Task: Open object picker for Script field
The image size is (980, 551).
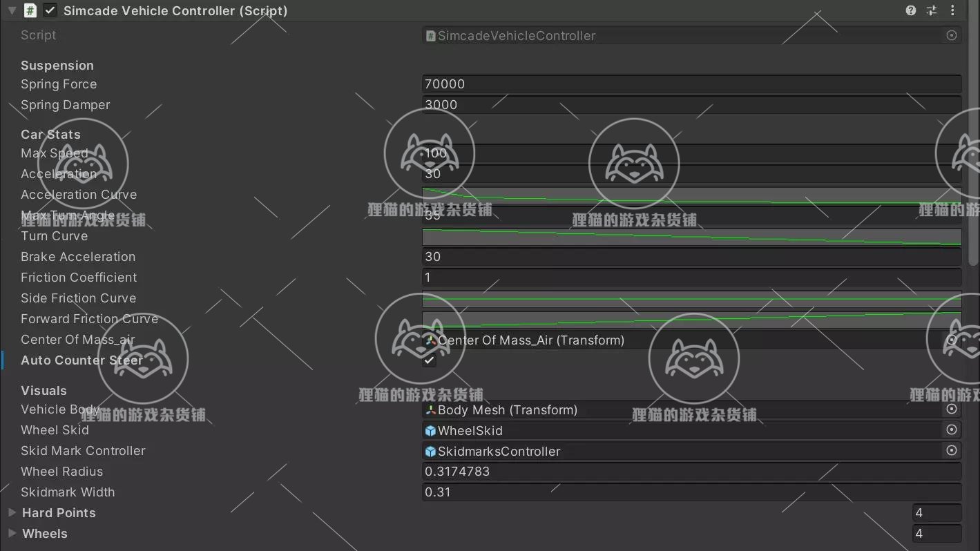Action: [952, 35]
